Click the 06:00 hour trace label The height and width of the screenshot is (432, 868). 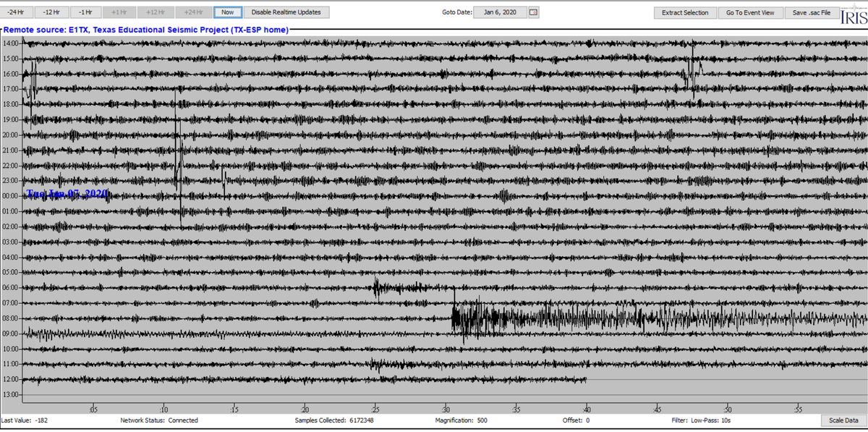pos(11,287)
